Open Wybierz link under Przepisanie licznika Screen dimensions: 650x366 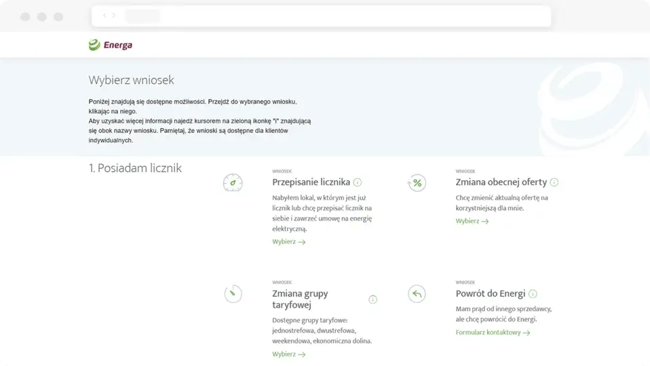click(x=289, y=242)
